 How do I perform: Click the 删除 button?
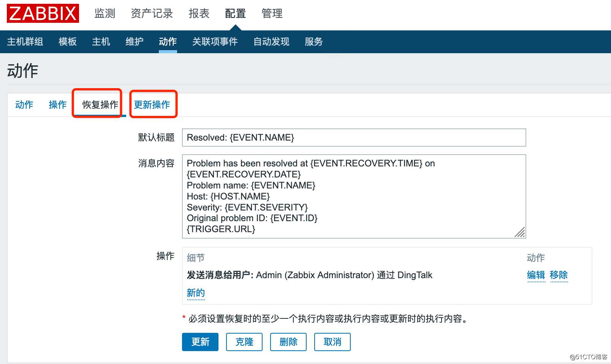point(288,342)
